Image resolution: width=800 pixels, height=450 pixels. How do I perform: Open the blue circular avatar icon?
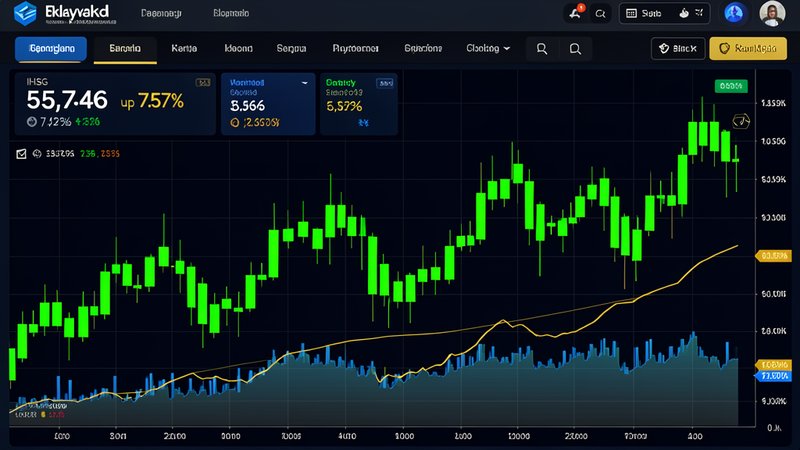coord(734,13)
